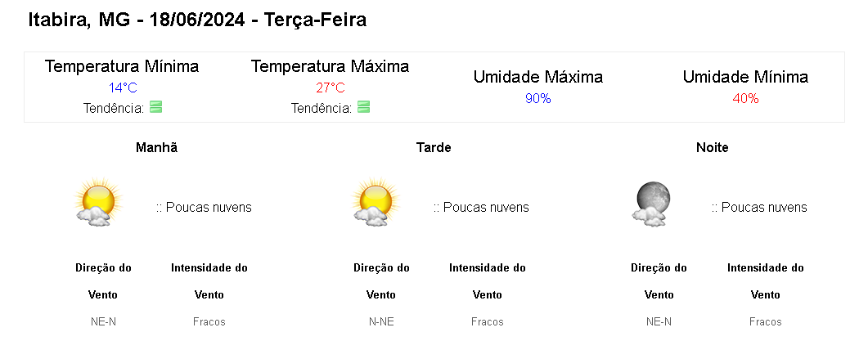Screen dimensions: 868x341
Task: Click the 40% minimum humidity value
Action: point(745,99)
